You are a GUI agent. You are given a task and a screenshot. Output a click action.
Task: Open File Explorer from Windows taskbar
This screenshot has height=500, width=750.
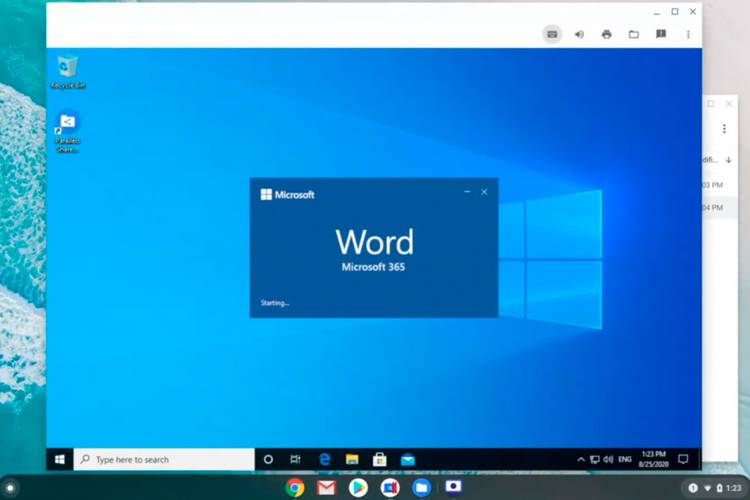pos(352,459)
